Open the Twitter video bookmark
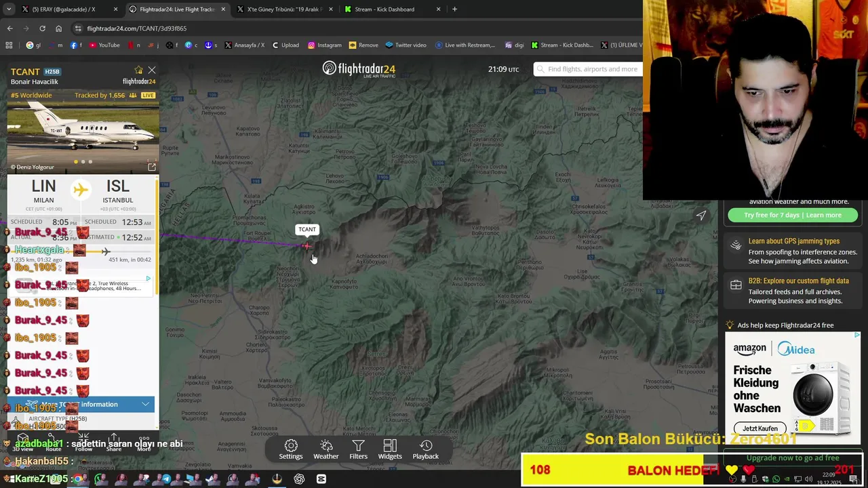Screen dimensions: 868x488 pos(406,45)
